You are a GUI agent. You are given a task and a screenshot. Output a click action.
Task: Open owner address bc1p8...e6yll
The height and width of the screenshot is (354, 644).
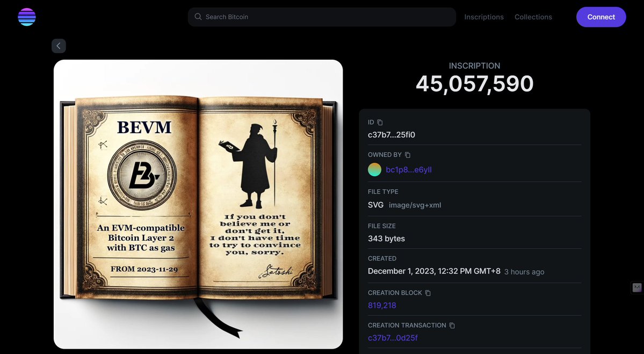coord(409,170)
